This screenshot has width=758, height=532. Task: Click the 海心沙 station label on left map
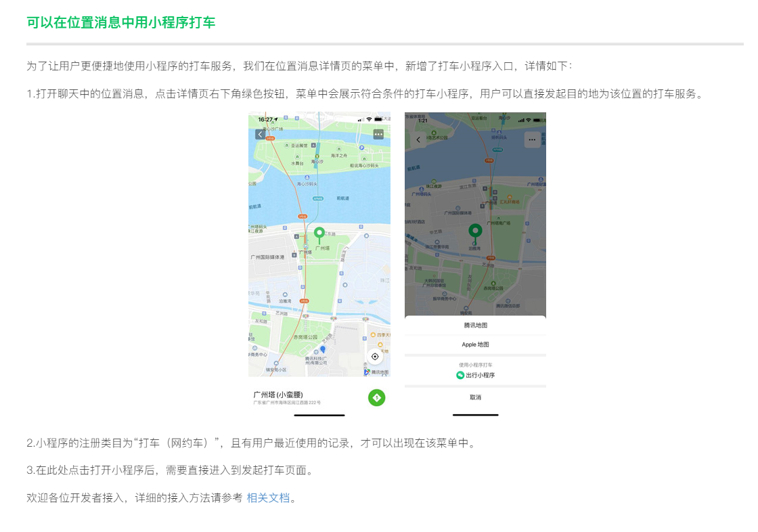pyautogui.click(x=317, y=162)
